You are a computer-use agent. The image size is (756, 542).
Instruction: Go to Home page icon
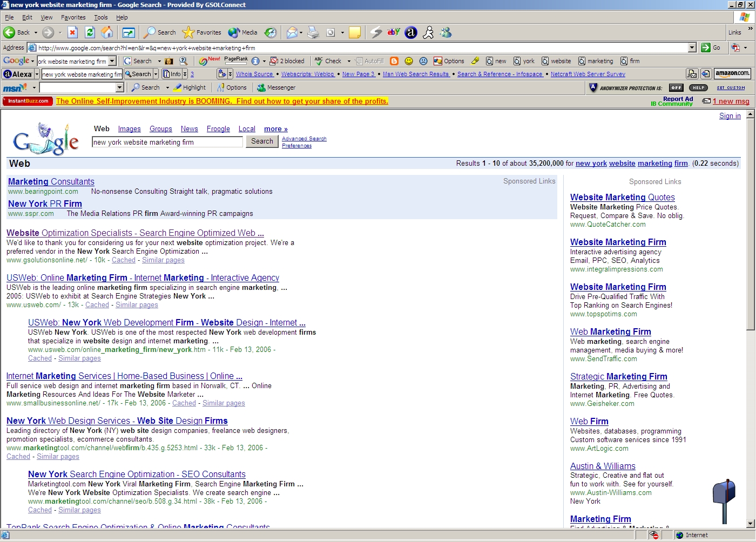107,32
